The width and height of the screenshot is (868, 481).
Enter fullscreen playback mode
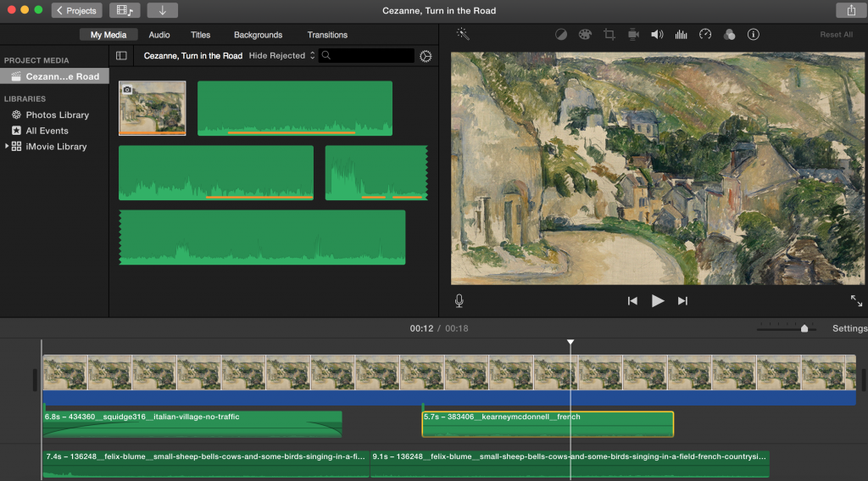click(856, 301)
